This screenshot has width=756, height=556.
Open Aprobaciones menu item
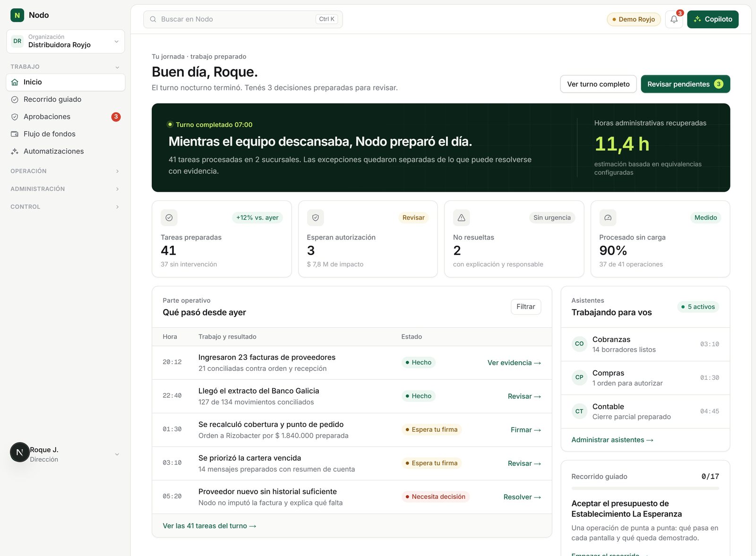66,117
